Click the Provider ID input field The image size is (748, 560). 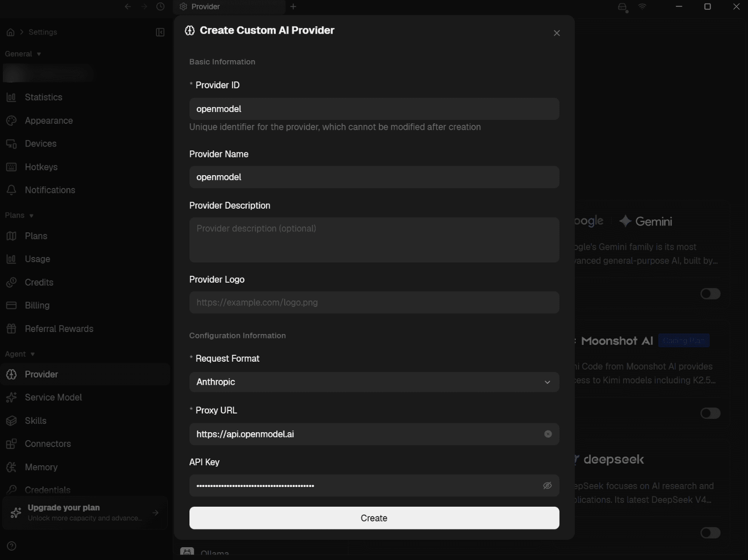coord(374,109)
